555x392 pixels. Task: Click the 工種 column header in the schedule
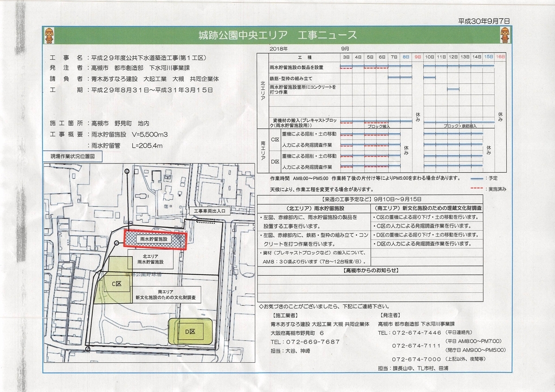tap(305, 57)
